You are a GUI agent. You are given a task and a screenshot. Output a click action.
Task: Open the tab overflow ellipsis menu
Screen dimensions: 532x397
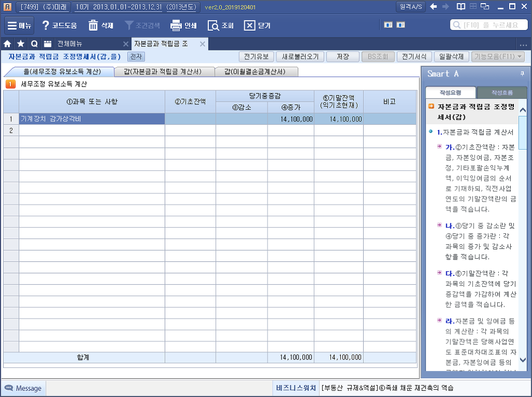[x=523, y=44]
